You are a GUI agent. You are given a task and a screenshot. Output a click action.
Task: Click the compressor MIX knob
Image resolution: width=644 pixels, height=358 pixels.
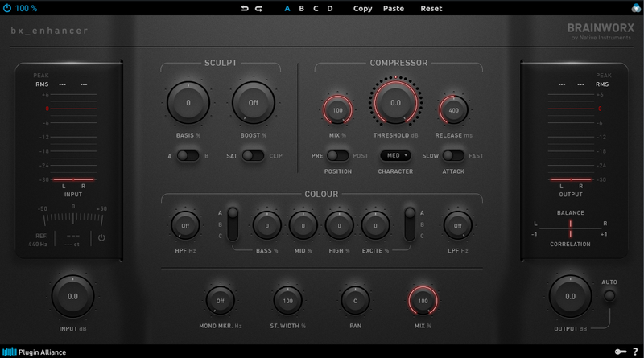click(337, 110)
